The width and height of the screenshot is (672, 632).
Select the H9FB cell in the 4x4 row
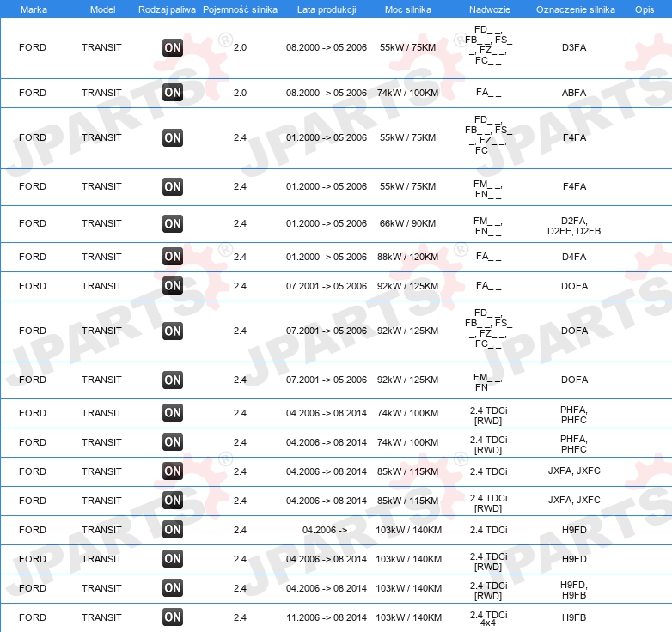[x=574, y=617]
